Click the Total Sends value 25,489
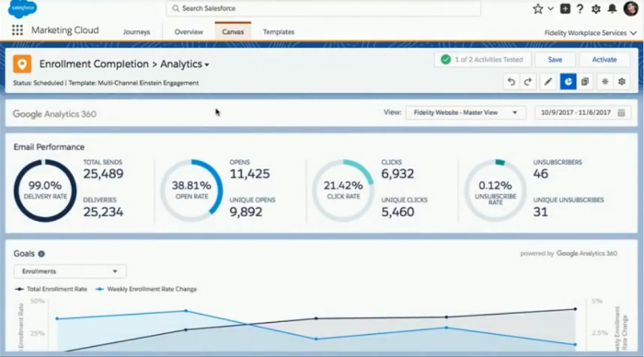The image size is (644, 357). (x=103, y=174)
